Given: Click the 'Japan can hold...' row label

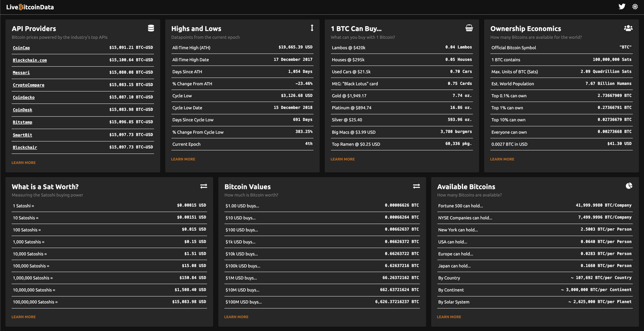Looking at the screenshot, I should [454, 266].
